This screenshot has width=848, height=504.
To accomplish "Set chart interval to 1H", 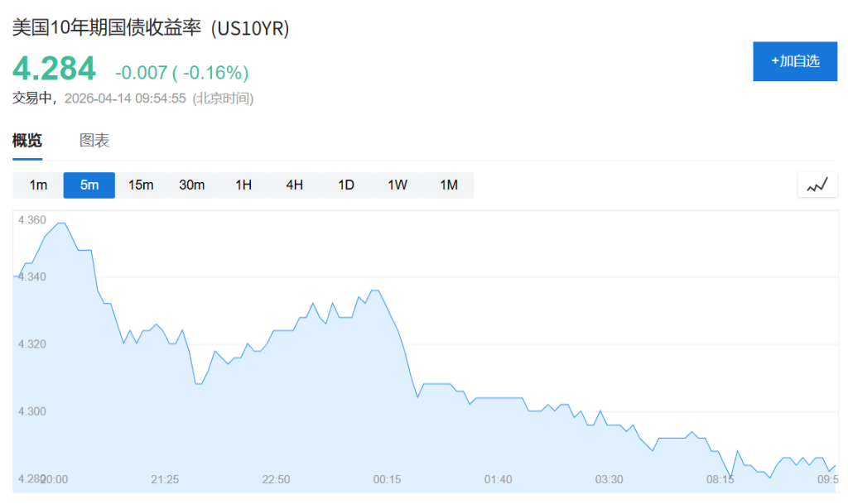I will point(243,185).
